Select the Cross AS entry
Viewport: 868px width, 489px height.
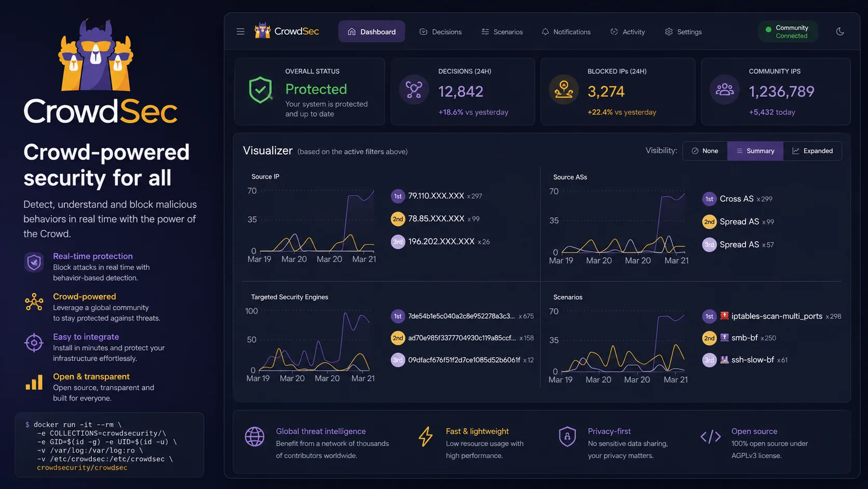pos(737,199)
